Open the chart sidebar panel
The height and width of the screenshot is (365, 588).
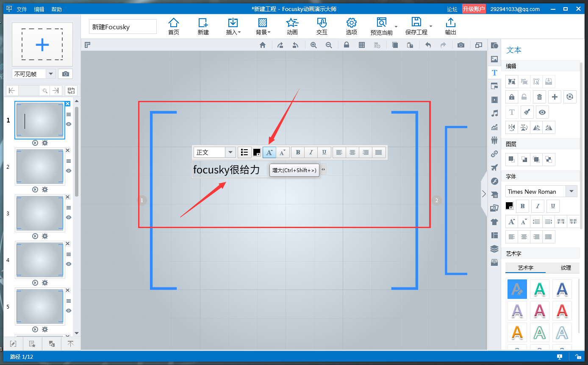(x=494, y=127)
